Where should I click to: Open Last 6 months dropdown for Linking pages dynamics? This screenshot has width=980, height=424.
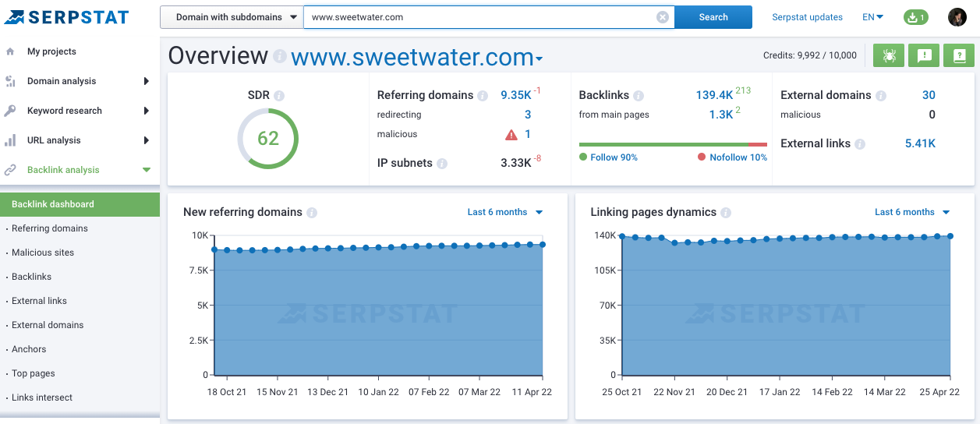(x=912, y=212)
